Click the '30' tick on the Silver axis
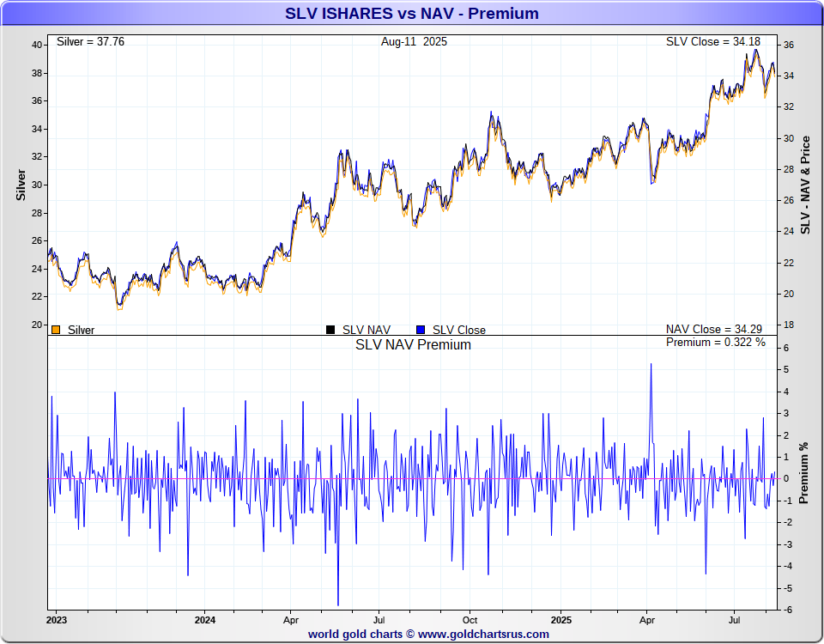 37,185
